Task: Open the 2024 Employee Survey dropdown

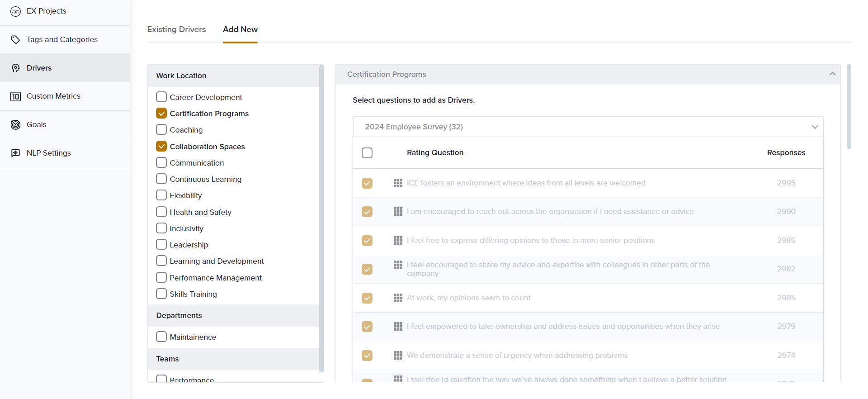Action: pyautogui.click(x=588, y=127)
